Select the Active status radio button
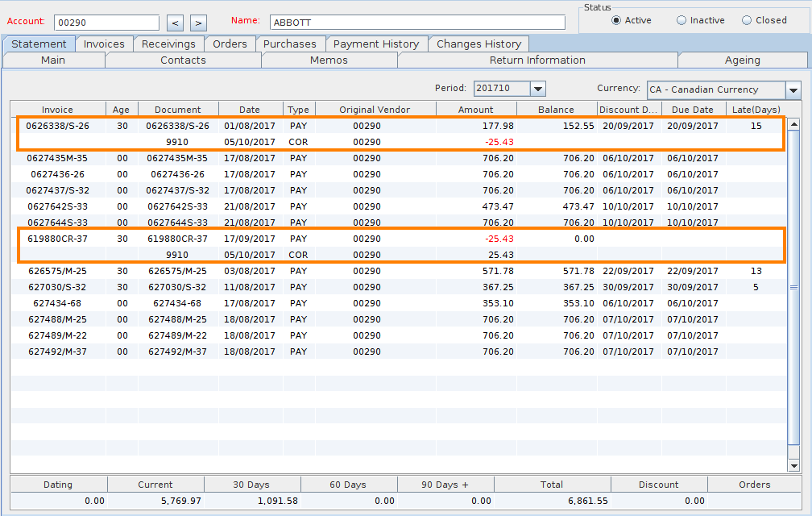The image size is (812, 516). [616, 20]
